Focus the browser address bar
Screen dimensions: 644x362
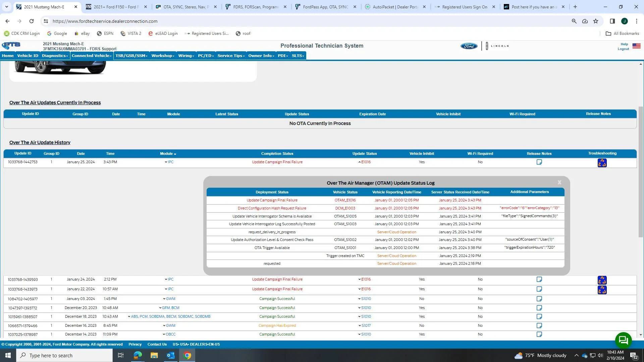(x=309, y=21)
